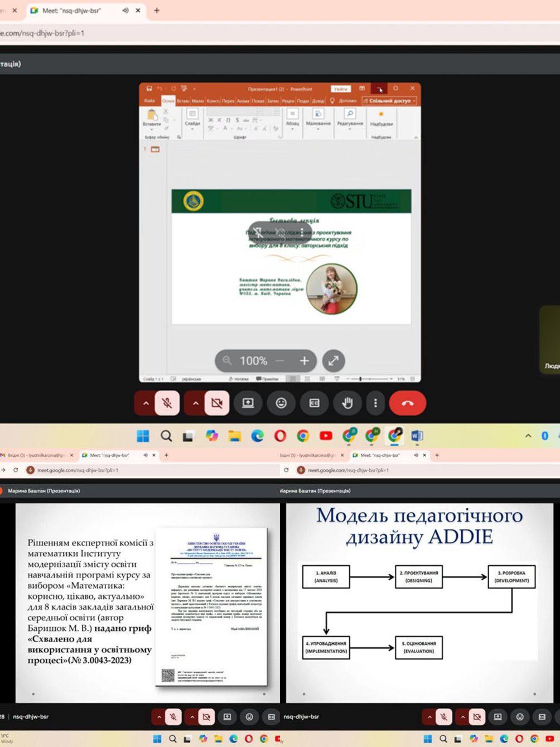Click the Надбудови add-ins icon in PowerPoint
Image resolution: width=560 pixels, height=747 pixels.
[382, 115]
